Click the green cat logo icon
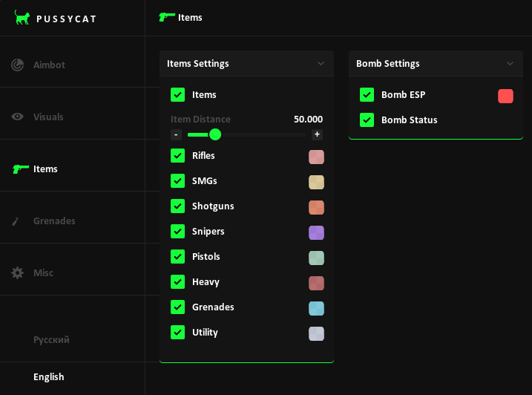This screenshot has width=532, height=395. tap(22, 17)
